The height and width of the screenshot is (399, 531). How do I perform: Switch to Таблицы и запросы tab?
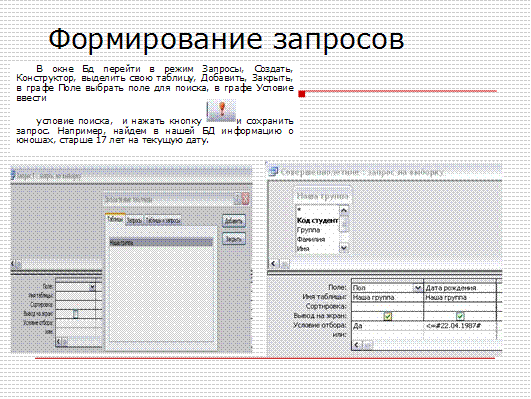[163, 221]
